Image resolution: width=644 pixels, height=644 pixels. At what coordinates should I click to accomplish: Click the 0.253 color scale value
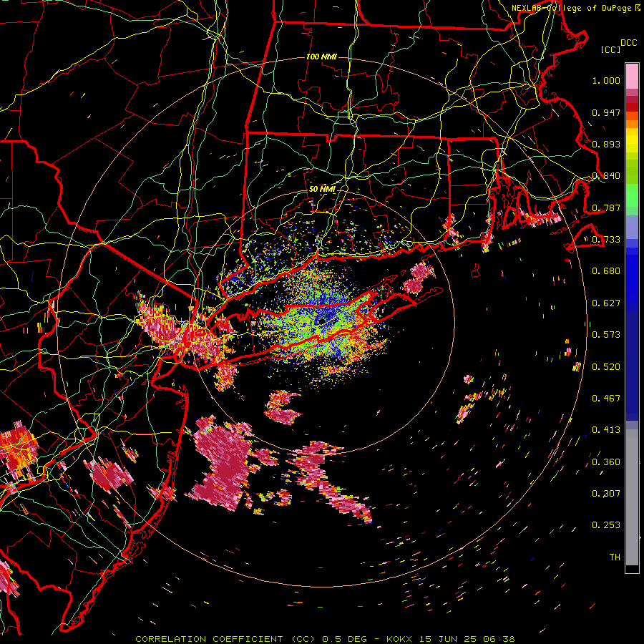click(606, 525)
